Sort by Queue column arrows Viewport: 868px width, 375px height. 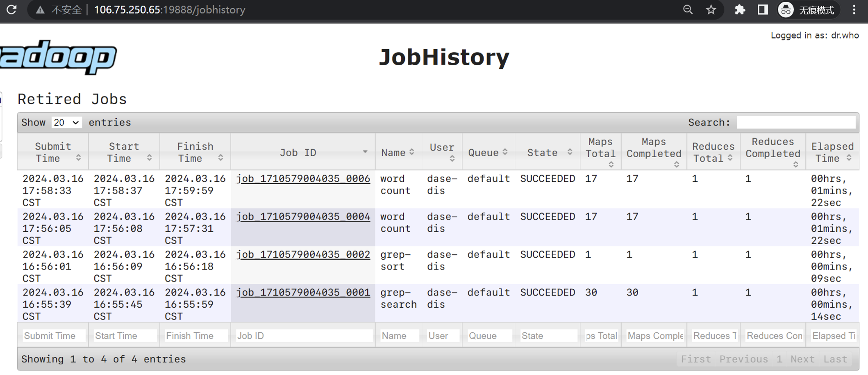pyautogui.click(x=505, y=152)
